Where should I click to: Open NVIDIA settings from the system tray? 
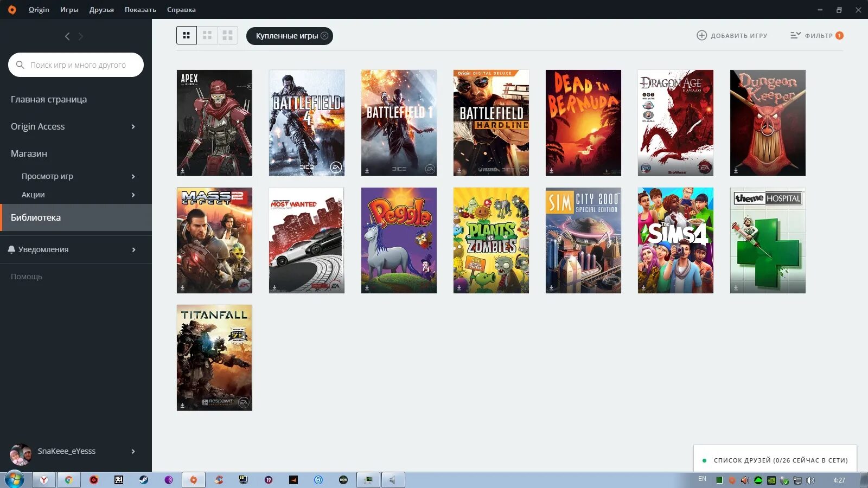pos(771,480)
